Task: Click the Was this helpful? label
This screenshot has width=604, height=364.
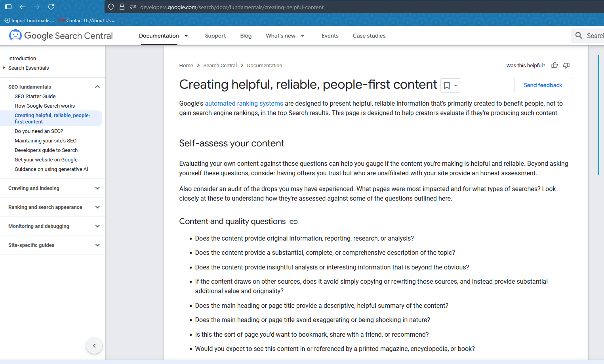Action: tap(526, 65)
